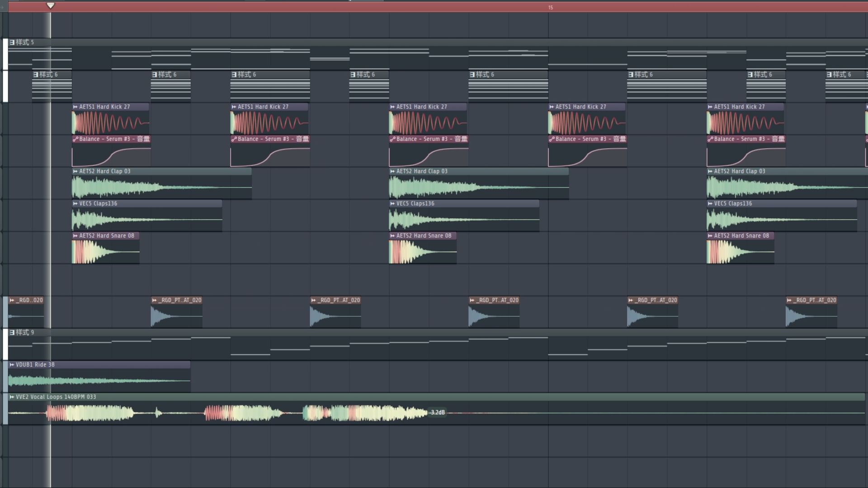Select the title of the fifth AETS1 Hard Kick 27 clip
This screenshot has height=488, width=868.
[x=740, y=107]
